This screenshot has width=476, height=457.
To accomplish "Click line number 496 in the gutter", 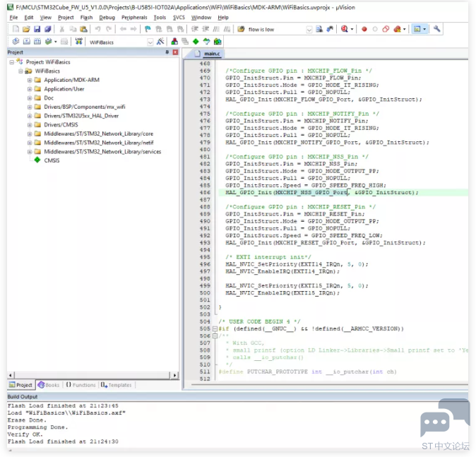I will (205, 264).
